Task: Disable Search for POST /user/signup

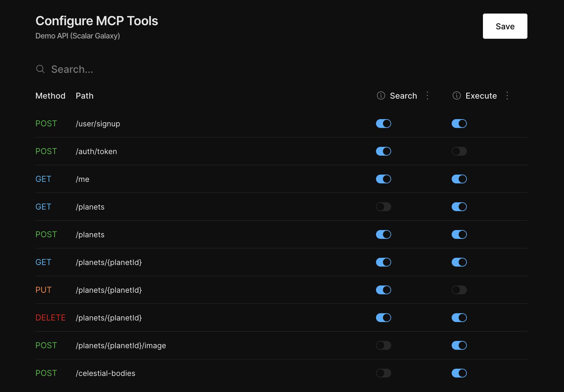Action: pyautogui.click(x=383, y=124)
